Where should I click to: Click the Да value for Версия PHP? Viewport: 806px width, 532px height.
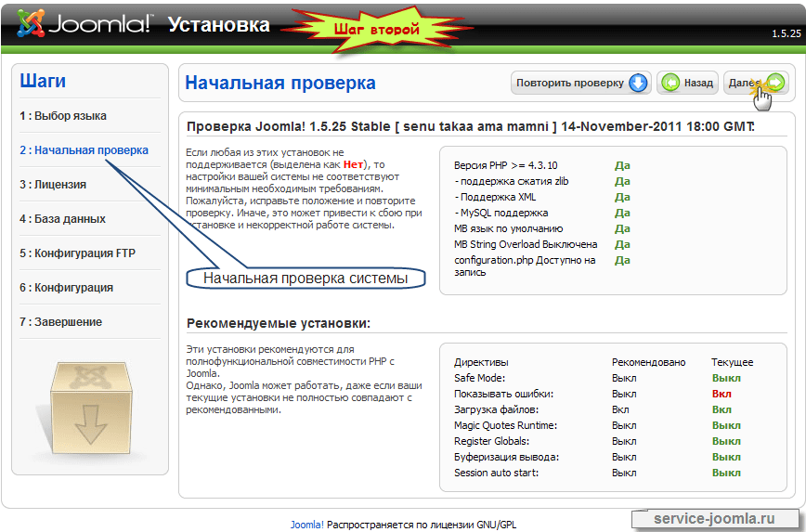tap(622, 165)
